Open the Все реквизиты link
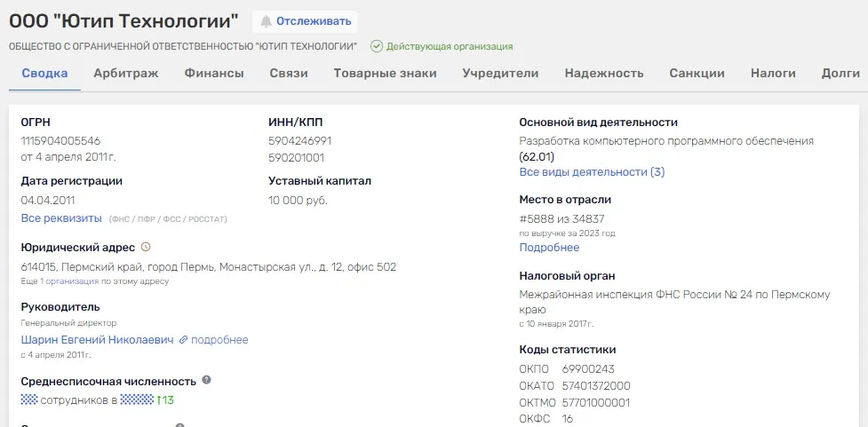The height and width of the screenshot is (427, 868). (61, 217)
